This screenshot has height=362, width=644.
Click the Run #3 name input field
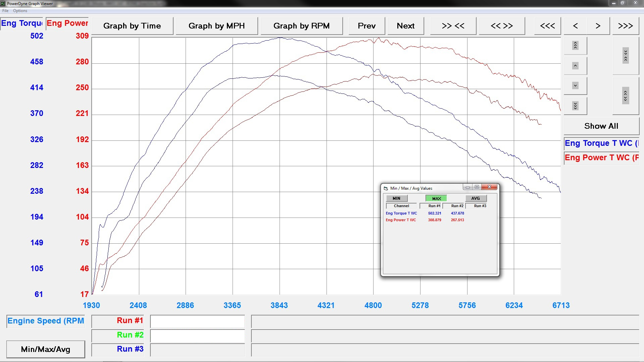click(198, 350)
